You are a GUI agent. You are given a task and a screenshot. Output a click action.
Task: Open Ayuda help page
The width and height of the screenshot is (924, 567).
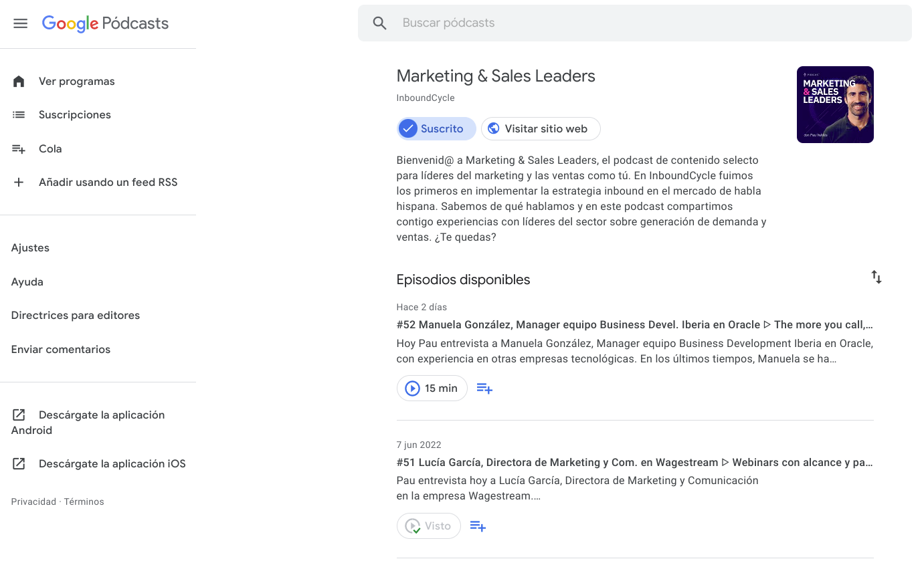[27, 282]
